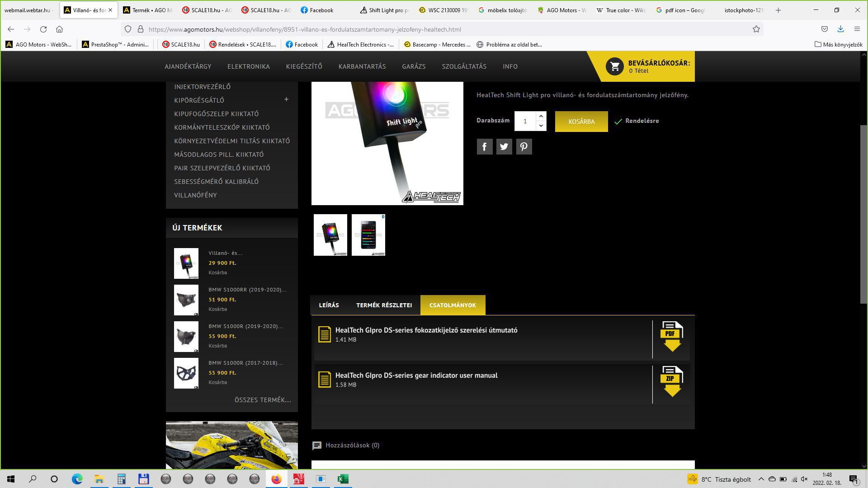Expand the KIPÖRGÉSGÁTLÓ category
Screen dimensions: 868x488
click(x=286, y=99)
